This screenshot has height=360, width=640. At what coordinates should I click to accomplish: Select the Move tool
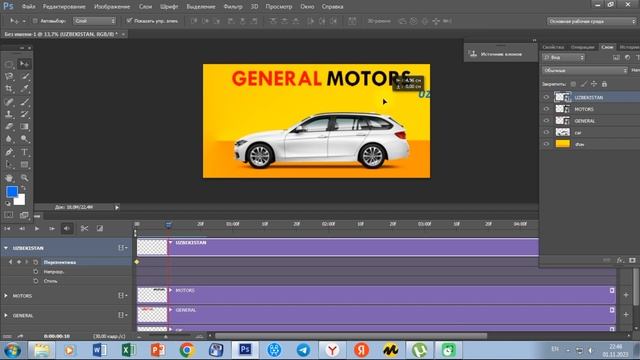tap(24, 64)
